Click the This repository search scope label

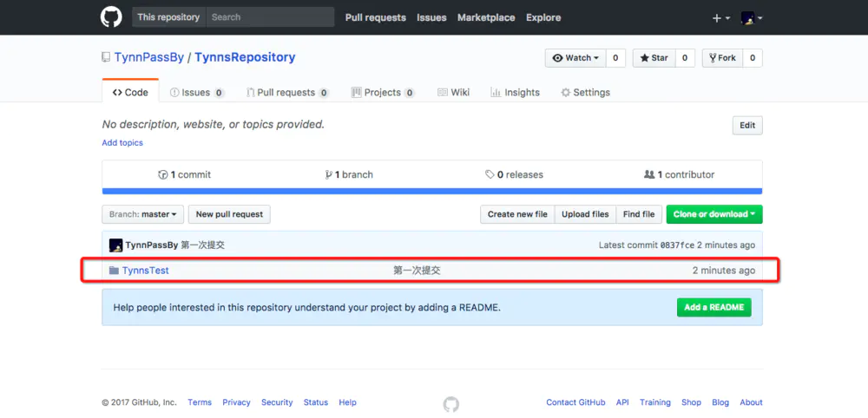click(x=168, y=17)
